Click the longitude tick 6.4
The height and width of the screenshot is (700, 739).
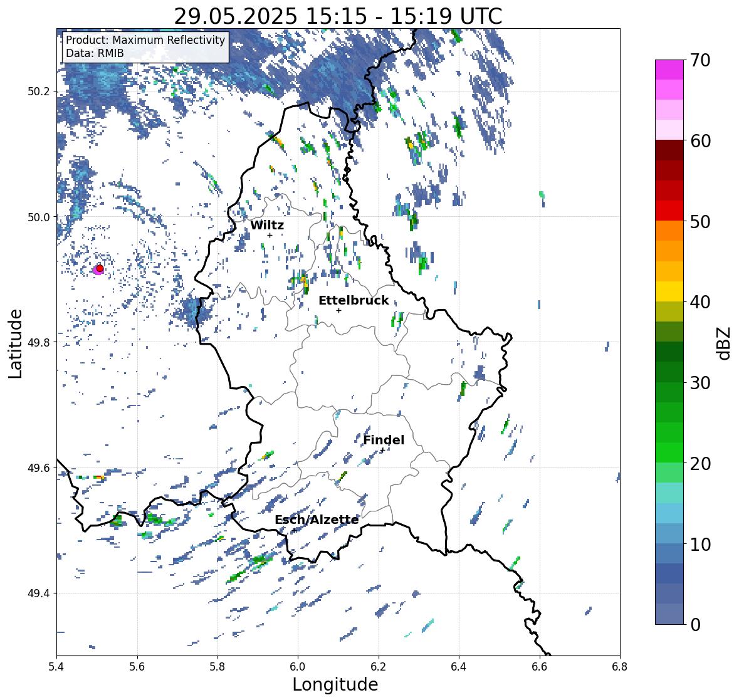pos(459,666)
